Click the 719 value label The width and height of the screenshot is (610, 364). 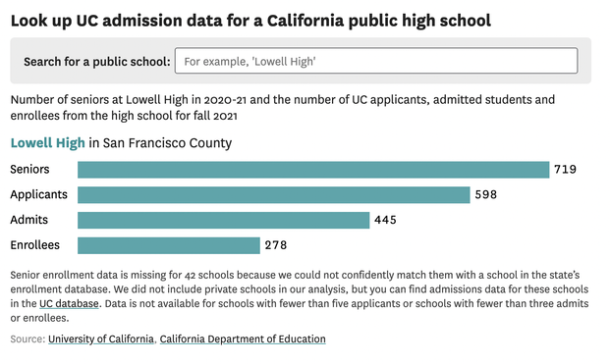click(565, 170)
